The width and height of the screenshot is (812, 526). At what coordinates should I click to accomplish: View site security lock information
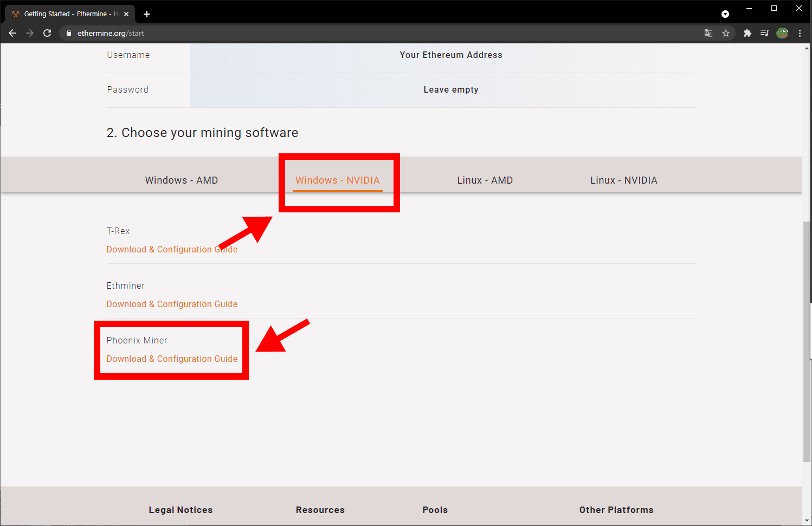pyautogui.click(x=68, y=33)
